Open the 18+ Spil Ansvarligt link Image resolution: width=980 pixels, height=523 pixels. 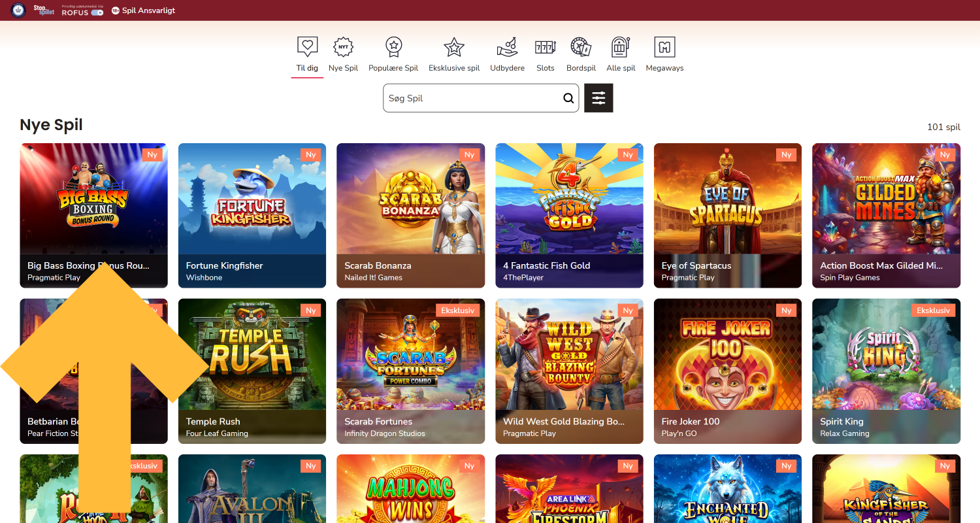(x=143, y=10)
